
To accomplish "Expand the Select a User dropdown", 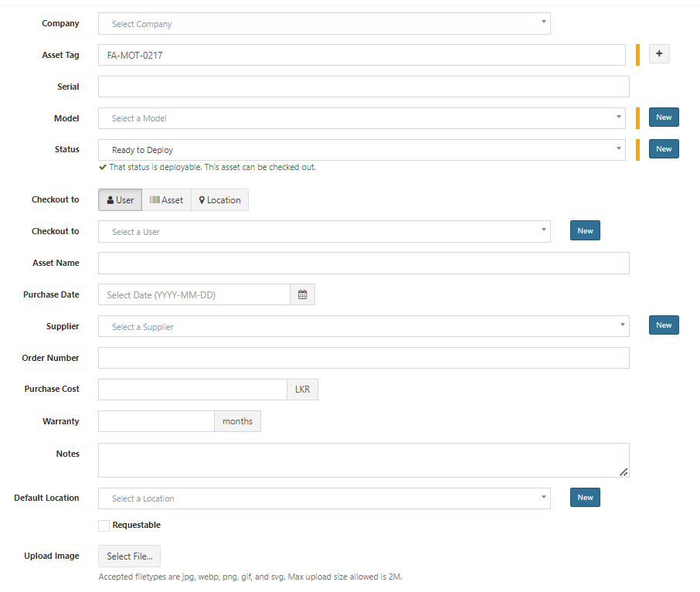I will (x=324, y=232).
